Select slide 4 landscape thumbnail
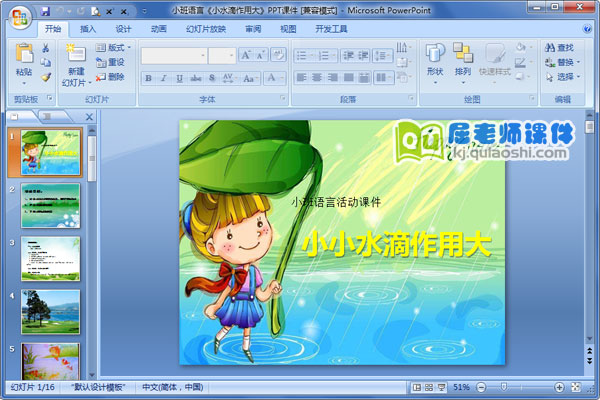Image resolution: width=600 pixels, height=400 pixels. (x=51, y=312)
